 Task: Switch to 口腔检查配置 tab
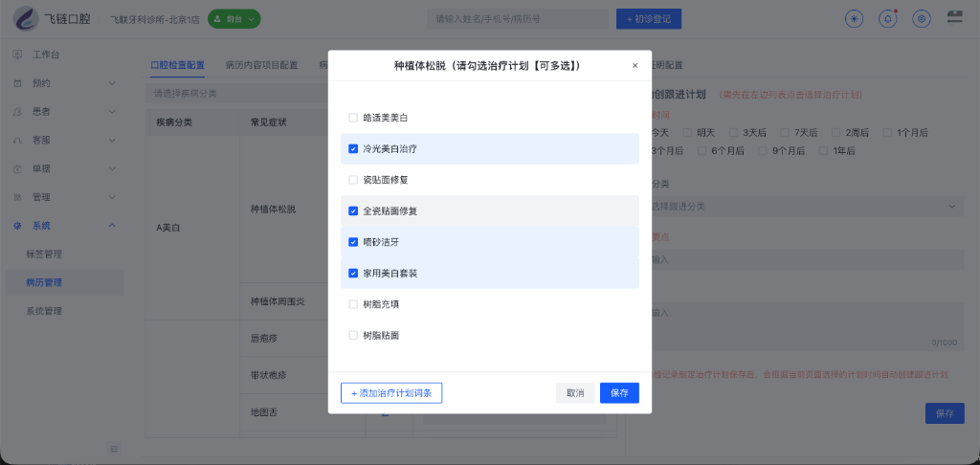177,65
